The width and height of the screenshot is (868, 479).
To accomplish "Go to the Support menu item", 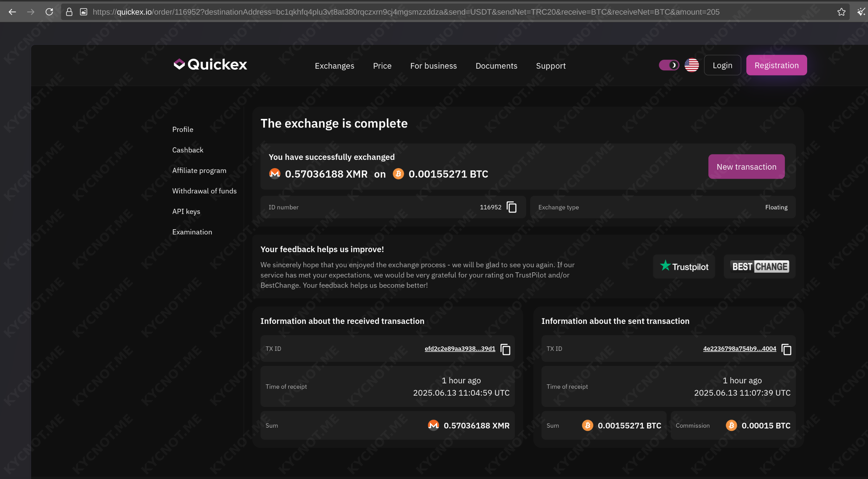I will click(551, 66).
